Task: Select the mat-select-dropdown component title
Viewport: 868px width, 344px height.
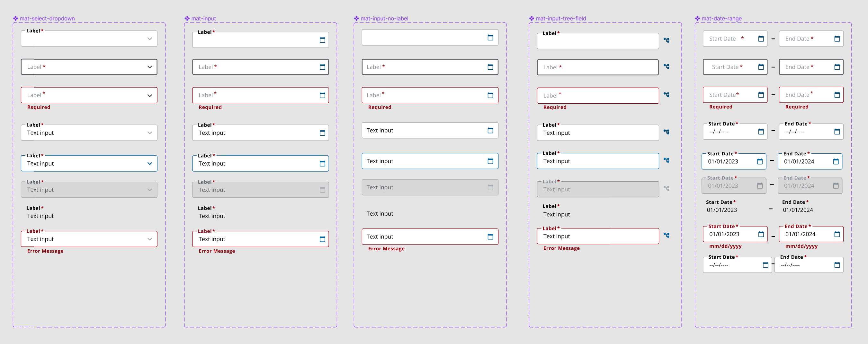Action: tap(47, 19)
